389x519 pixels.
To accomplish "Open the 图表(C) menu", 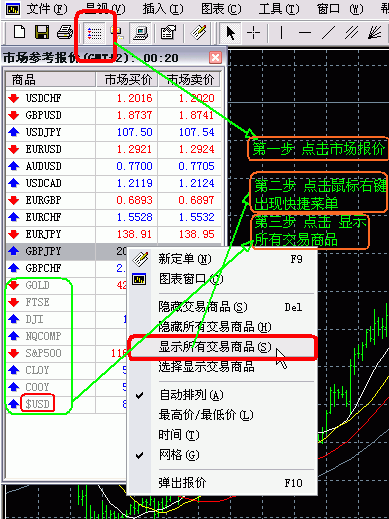I will pyautogui.click(x=221, y=9).
